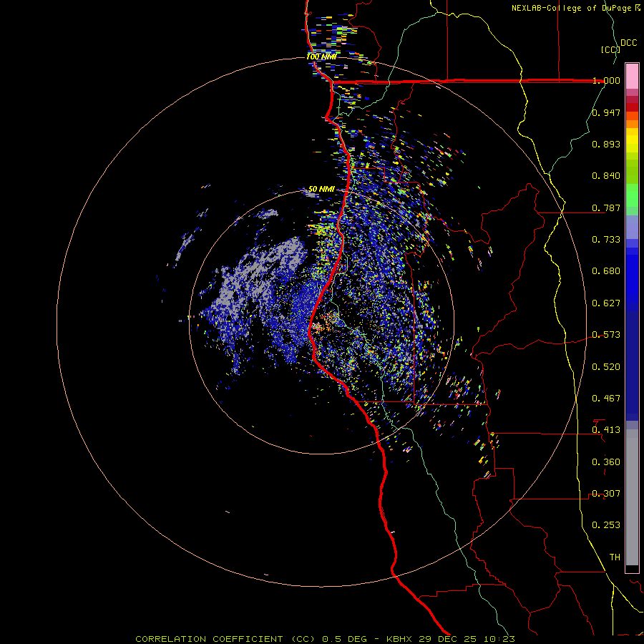Viewport: 644px width, 644px height.
Task: Click the 1.000 color scale value
Action: click(x=606, y=80)
